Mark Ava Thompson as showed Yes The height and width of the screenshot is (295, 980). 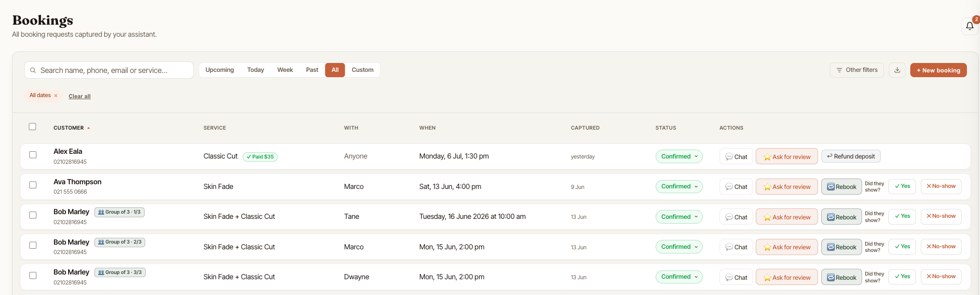pos(902,186)
